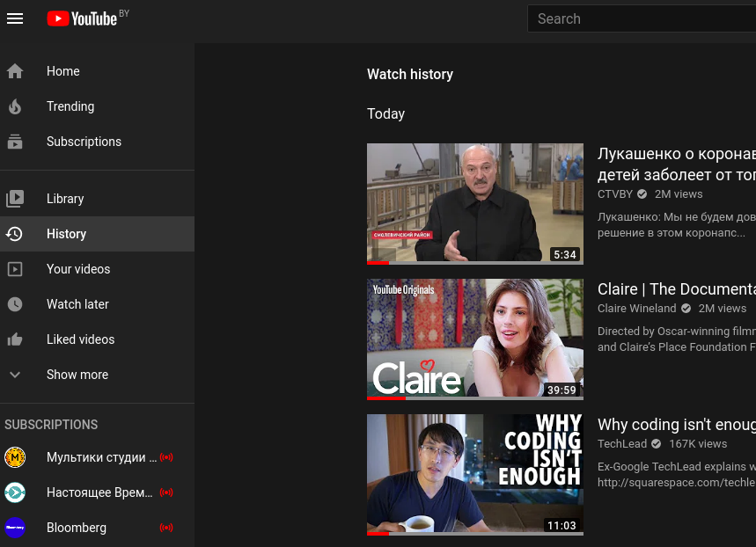Click verified badge beside TechLead

(657, 444)
